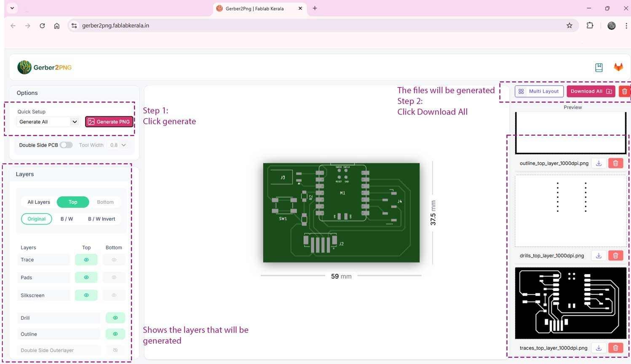Screen dimensions: 631x364
Task: Select the All Layers tab
Action: [38, 202]
